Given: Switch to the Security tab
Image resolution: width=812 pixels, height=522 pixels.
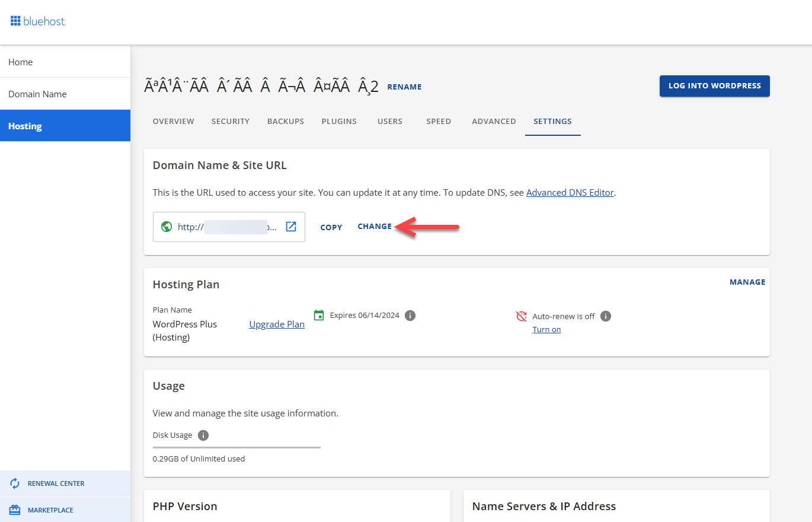Looking at the screenshot, I should coord(231,121).
